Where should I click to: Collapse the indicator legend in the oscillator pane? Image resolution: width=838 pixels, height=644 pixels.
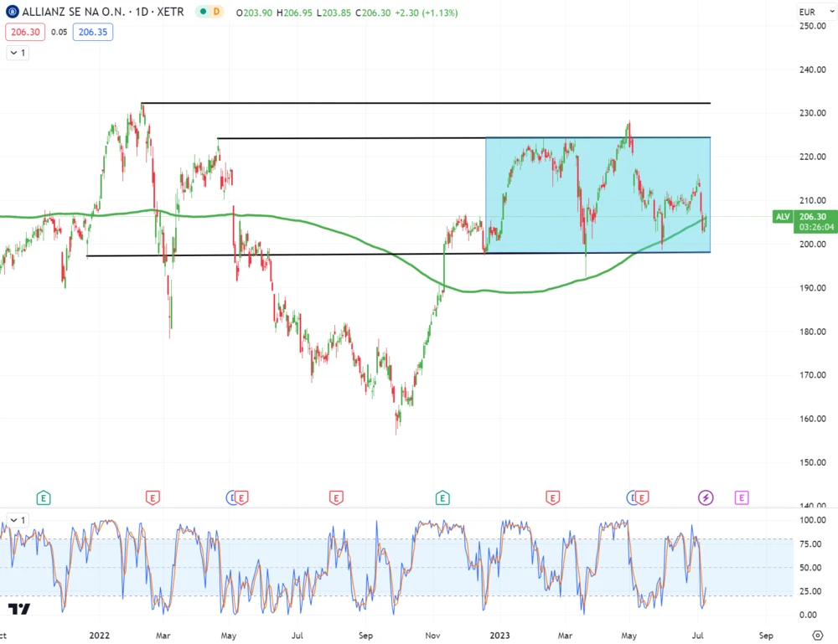point(18,520)
